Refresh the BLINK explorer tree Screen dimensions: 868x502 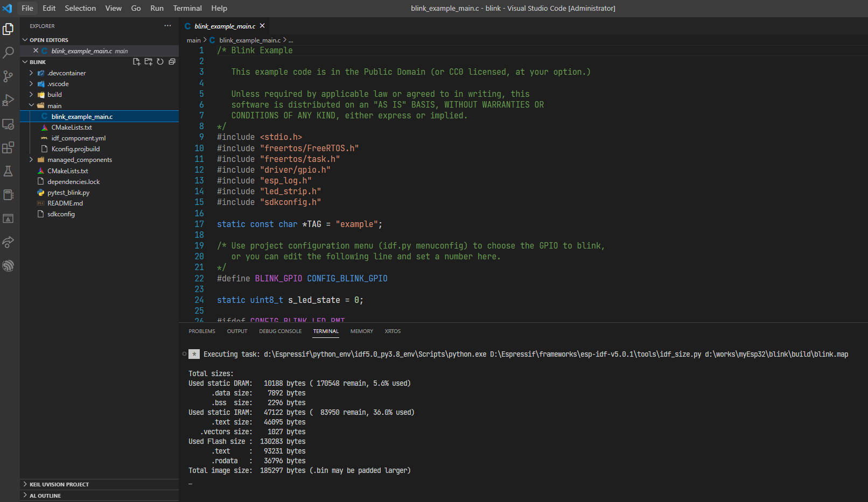(160, 62)
